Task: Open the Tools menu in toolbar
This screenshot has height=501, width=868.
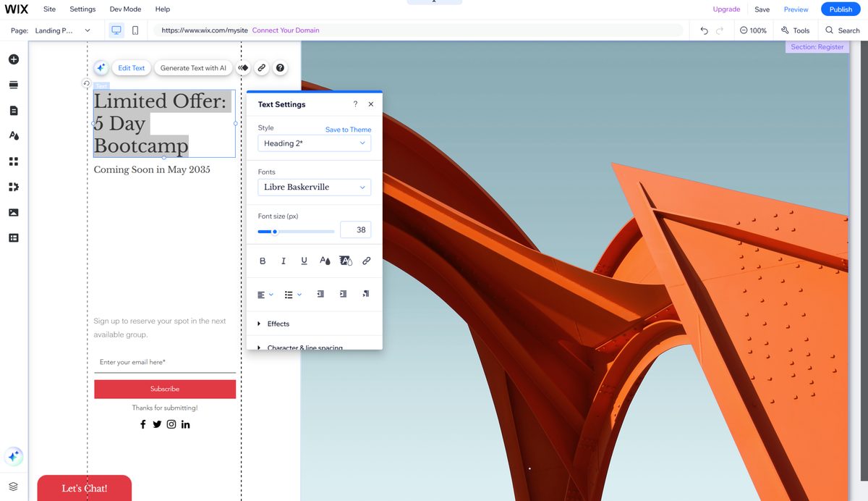Action: click(x=795, y=30)
